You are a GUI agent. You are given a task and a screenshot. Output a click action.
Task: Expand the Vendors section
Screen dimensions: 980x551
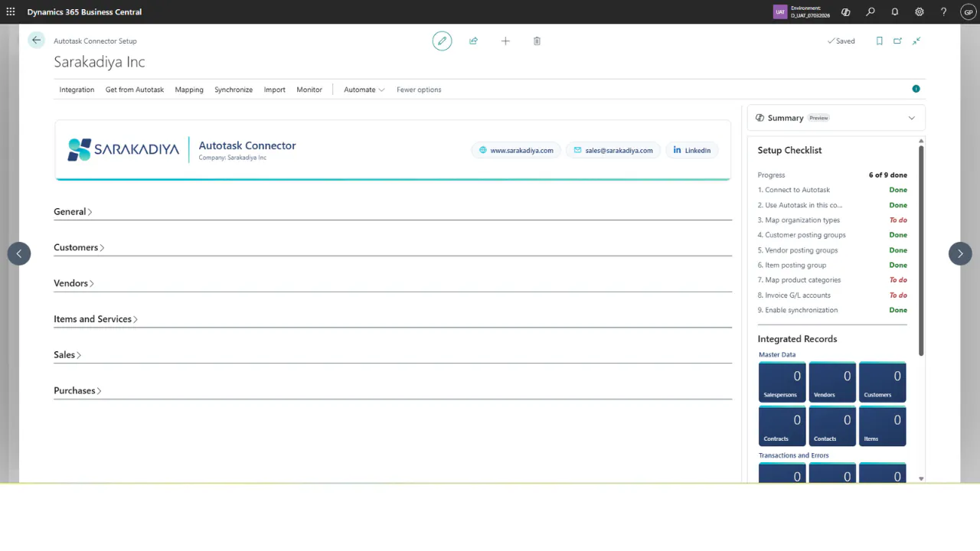73,284
